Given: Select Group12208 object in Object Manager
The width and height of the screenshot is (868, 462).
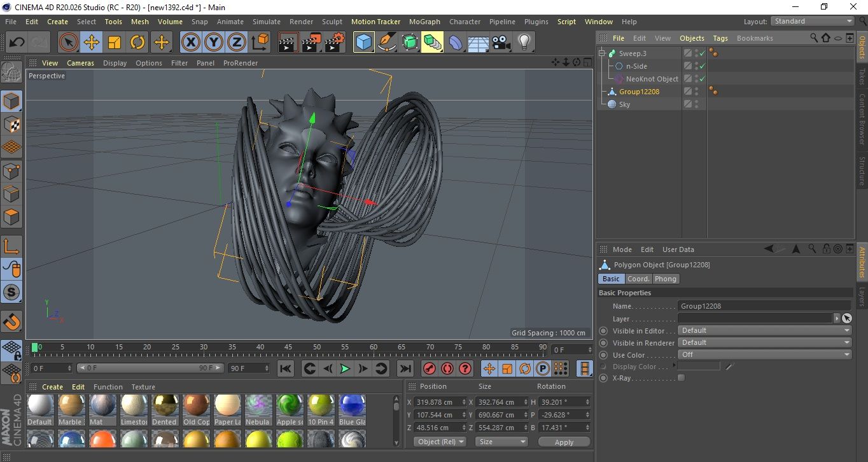Looking at the screenshot, I should point(639,92).
